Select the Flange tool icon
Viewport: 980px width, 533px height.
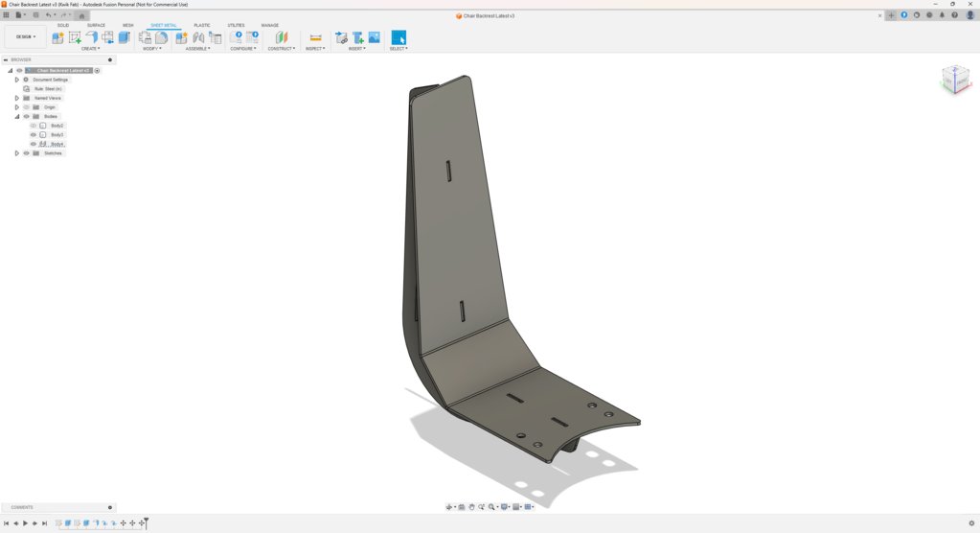tap(92, 37)
